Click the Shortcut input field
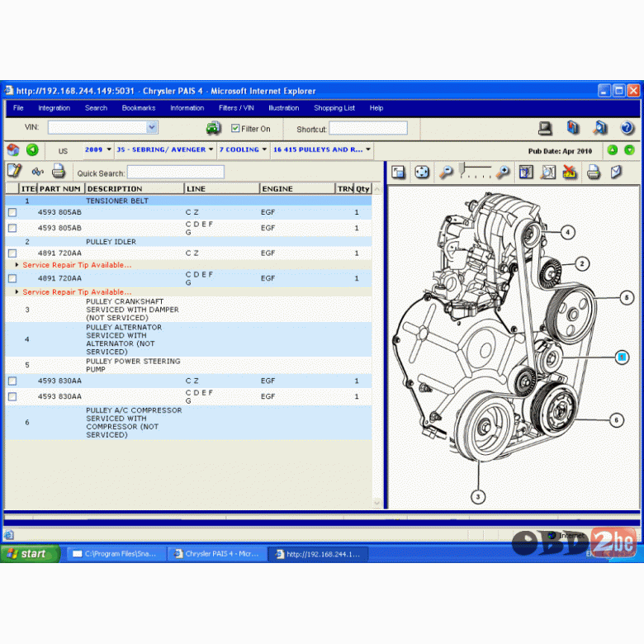 (368, 128)
